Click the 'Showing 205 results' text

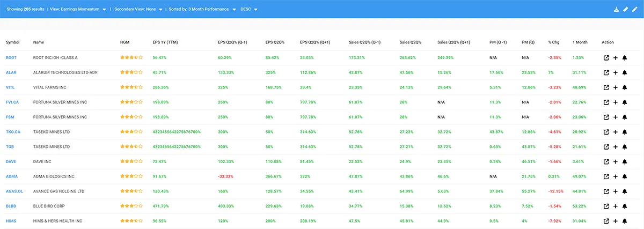[x=25, y=9]
